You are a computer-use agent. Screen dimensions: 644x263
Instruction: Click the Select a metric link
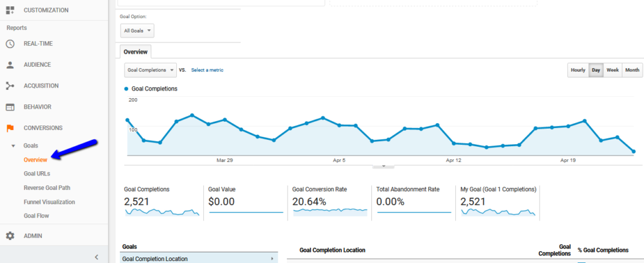point(207,70)
